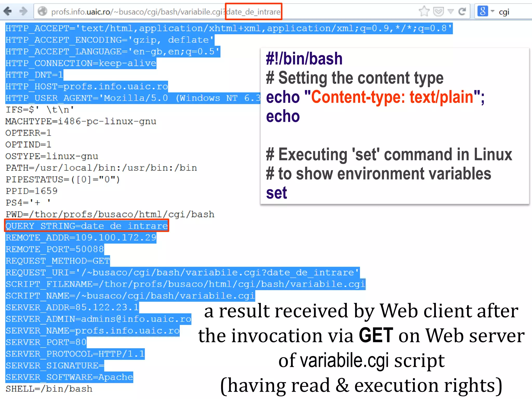Click the SERVER_PROTOCOL=HTTP/1.1 line
532x399 pixels.
tap(75, 354)
